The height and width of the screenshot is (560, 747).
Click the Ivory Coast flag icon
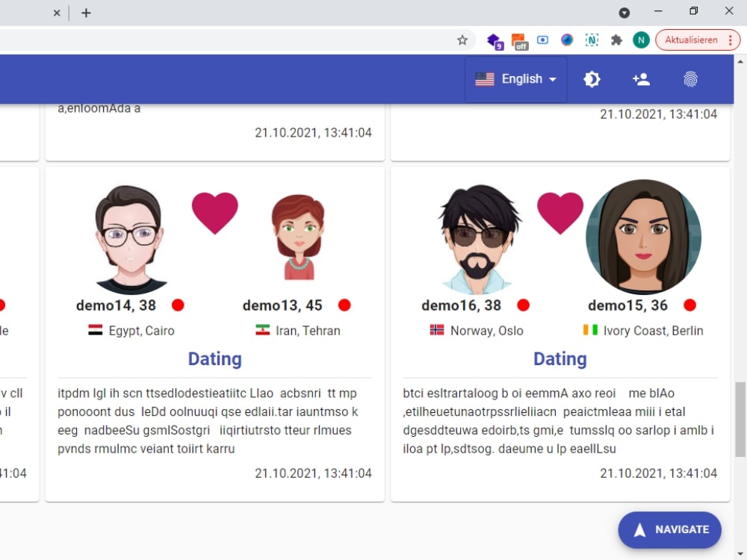pyautogui.click(x=590, y=330)
